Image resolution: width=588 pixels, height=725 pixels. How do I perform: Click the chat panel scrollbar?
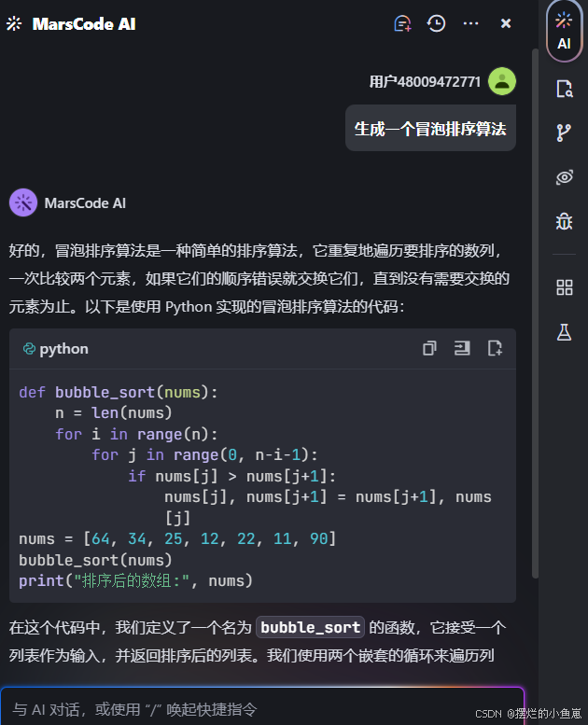[535, 313]
